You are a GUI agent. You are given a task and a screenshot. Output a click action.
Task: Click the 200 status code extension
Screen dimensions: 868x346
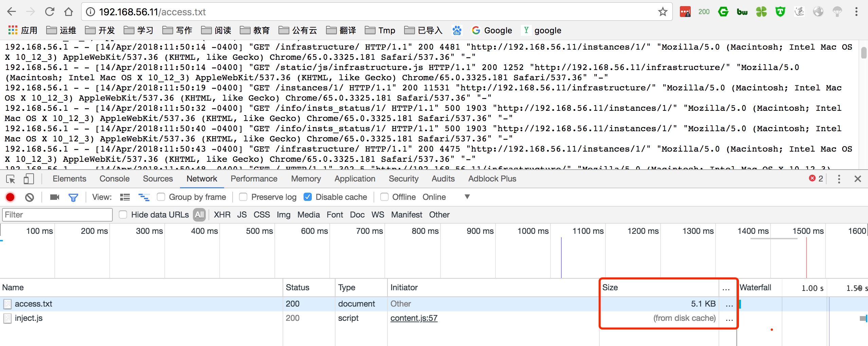[704, 12]
